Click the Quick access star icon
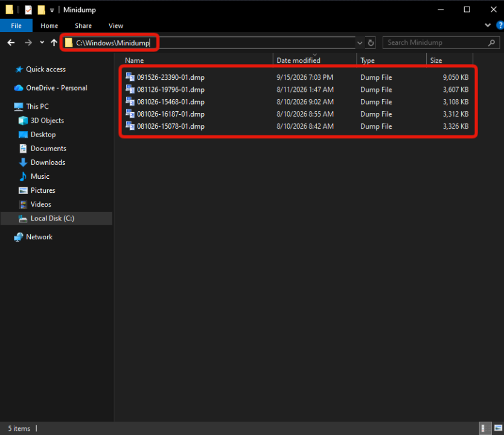This screenshot has width=504, height=435. [19, 69]
